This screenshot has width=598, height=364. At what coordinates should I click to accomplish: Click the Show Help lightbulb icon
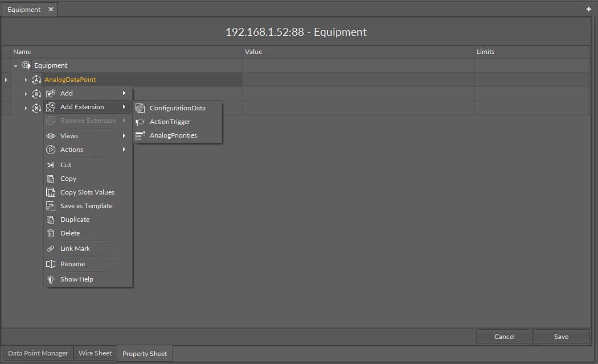tap(51, 279)
